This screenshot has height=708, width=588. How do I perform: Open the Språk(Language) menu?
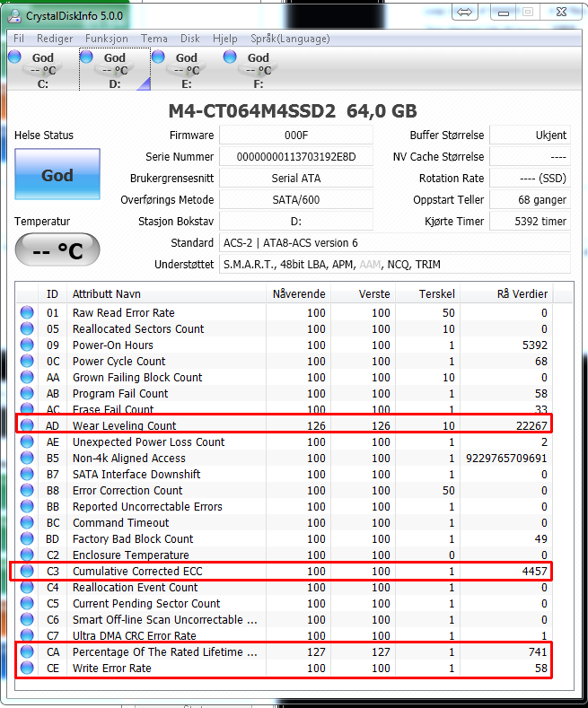coord(290,39)
